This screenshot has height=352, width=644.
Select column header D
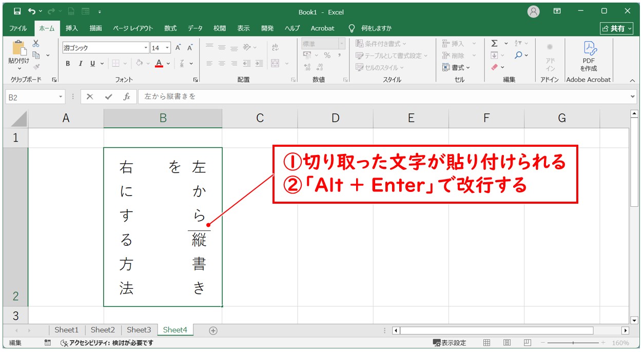tap(335, 118)
